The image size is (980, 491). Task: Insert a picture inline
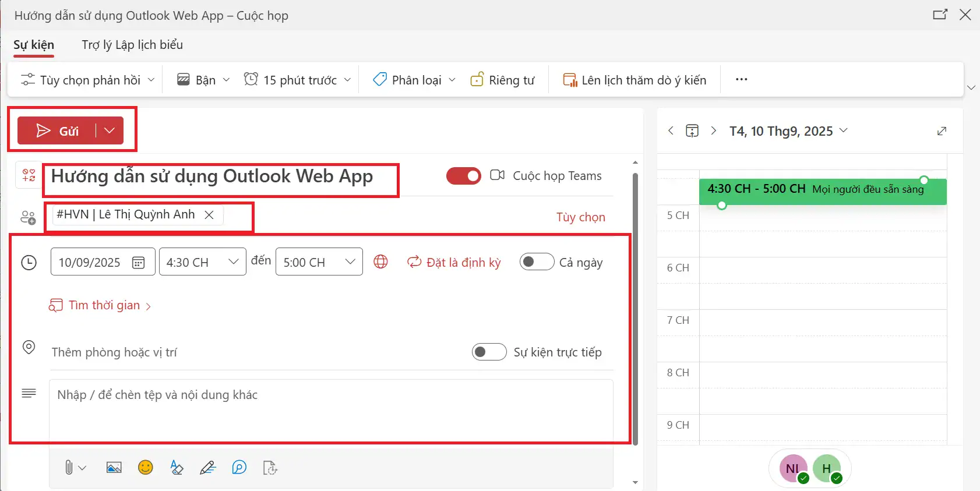click(x=114, y=468)
